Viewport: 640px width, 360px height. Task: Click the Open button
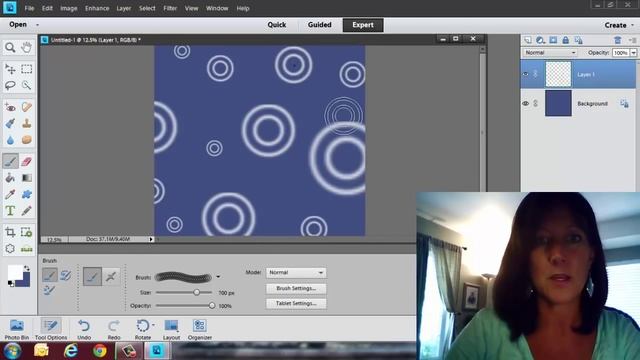click(x=18, y=24)
